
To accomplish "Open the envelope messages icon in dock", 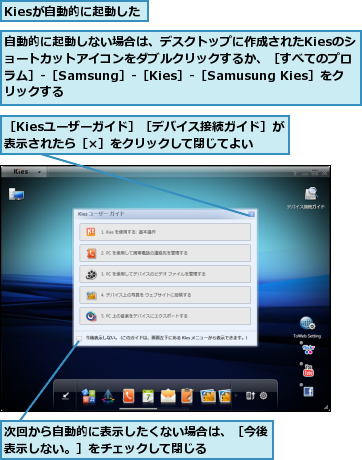I will [x=168, y=396].
